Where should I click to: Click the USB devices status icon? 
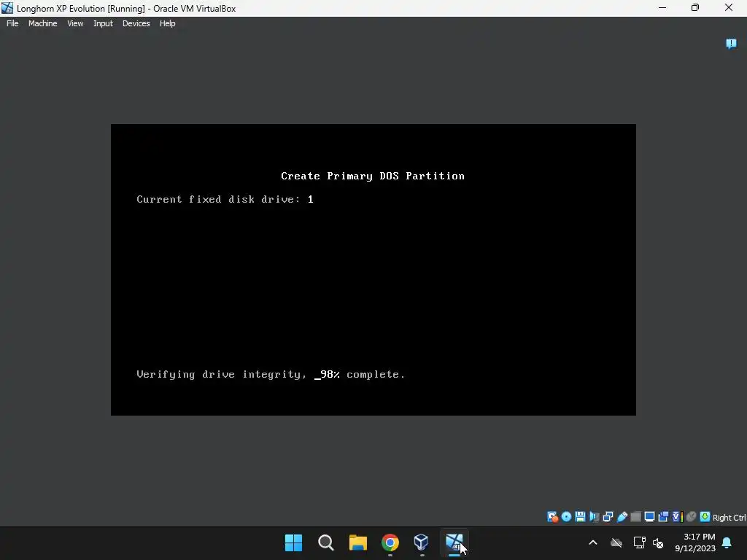[622, 517]
